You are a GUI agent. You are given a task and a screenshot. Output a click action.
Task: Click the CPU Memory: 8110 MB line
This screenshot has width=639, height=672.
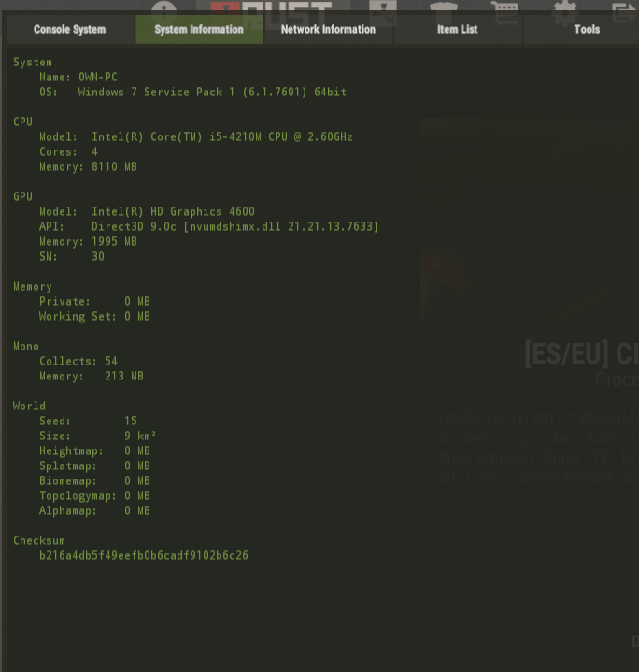click(88, 166)
